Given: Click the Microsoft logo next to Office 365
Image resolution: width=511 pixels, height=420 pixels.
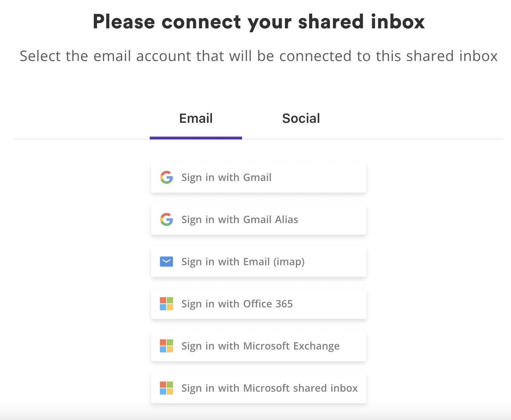Looking at the screenshot, I should point(166,304).
